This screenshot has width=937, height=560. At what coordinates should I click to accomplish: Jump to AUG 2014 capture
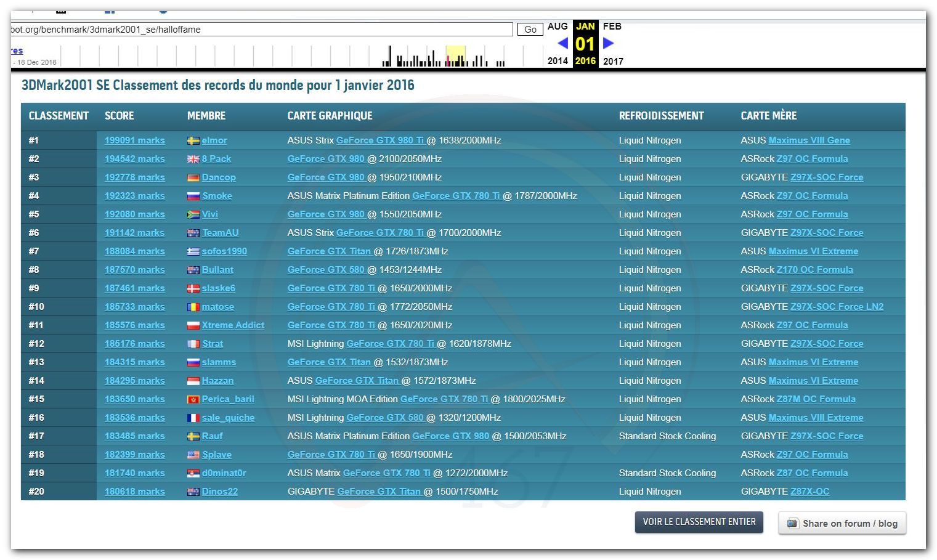coord(557,26)
